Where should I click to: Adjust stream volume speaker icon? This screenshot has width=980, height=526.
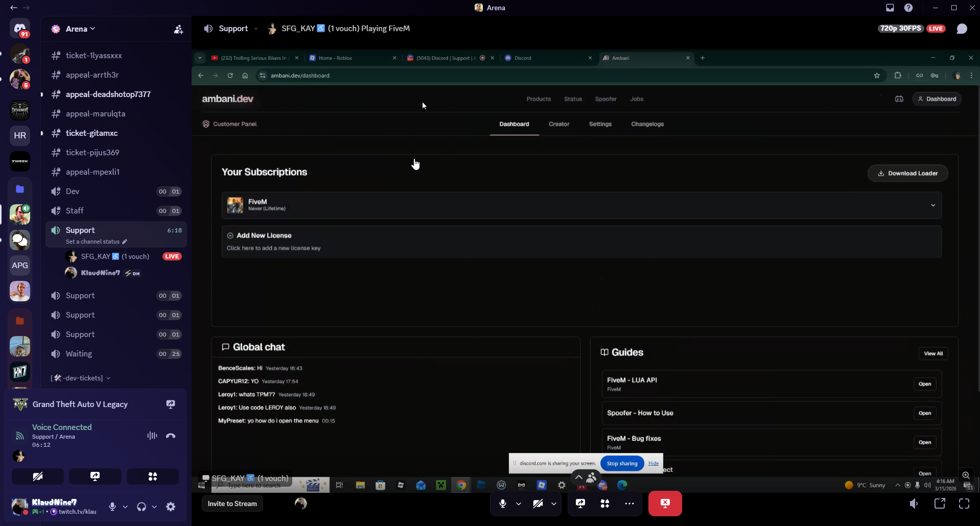click(914, 504)
